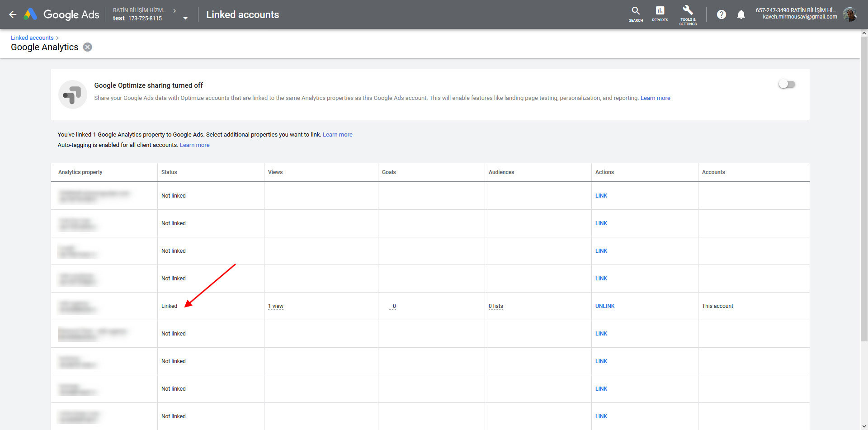Screen dimensions: 868x430
Task: Open Learn more about auto-tagging
Action: 194,145
